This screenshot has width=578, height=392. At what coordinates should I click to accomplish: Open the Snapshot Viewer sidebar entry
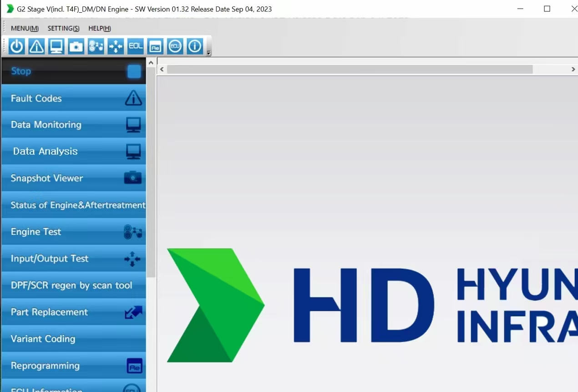pyautogui.click(x=74, y=178)
